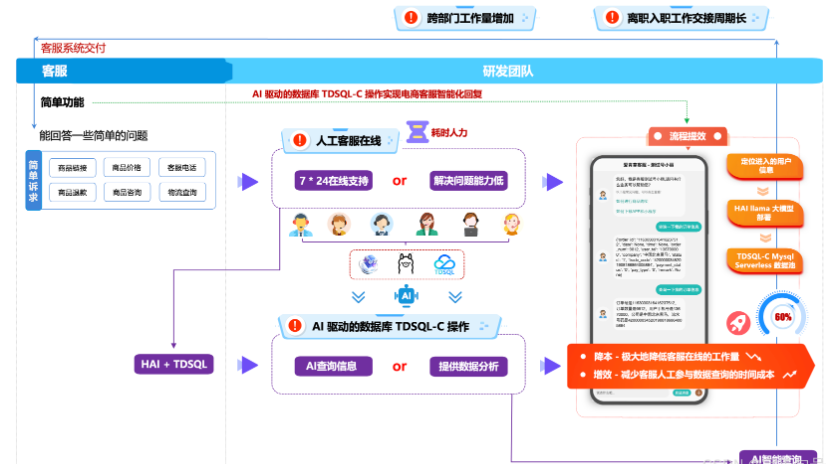Click the orange chevron below HAI llama 大模型部署
826x464 pixels.
pos(765,238)
